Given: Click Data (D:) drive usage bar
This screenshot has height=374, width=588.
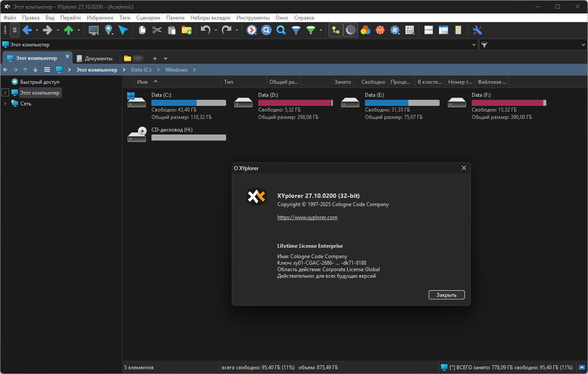Looking at the screenshot, I should [296, 103].
